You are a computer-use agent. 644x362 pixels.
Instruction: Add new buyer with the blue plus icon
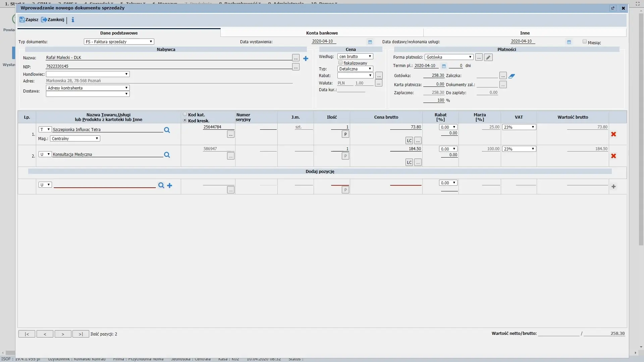coord(306,59)
